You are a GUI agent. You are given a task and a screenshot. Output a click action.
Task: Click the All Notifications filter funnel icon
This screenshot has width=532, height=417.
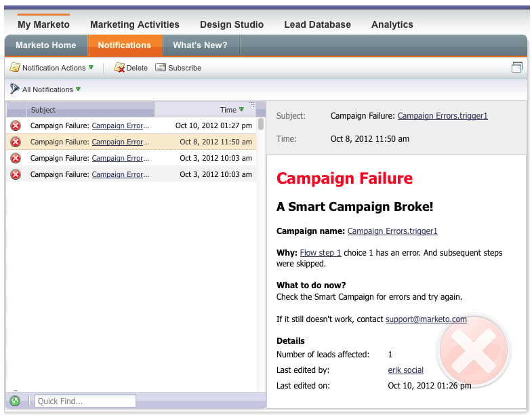tap(15, 89)
